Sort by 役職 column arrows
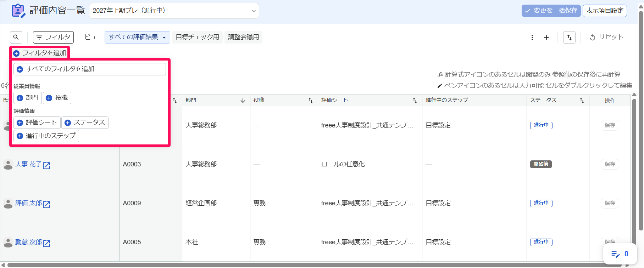644x268 pixels. click(311, 101)
